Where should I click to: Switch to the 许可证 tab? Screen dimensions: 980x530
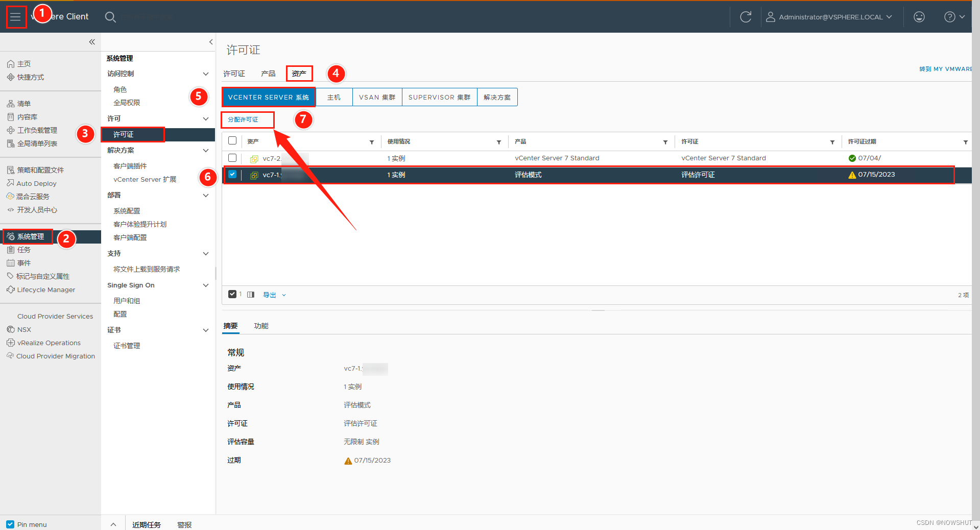coord(234,74)
